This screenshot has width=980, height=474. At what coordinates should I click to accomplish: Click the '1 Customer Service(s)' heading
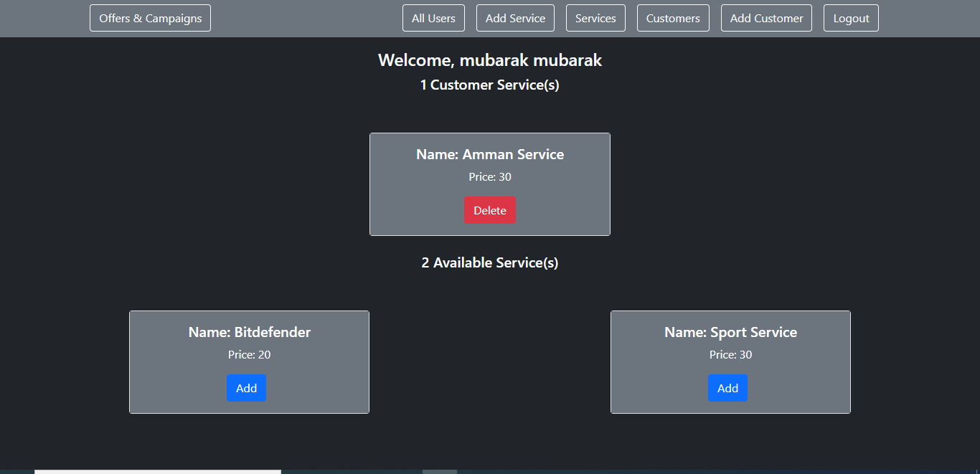click(x=490, y=85)
